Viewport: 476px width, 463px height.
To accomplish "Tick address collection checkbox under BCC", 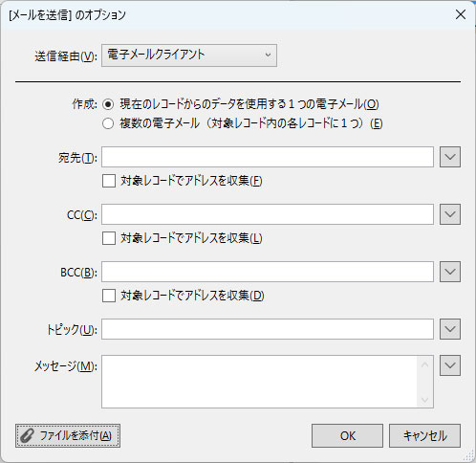I will pos(109,296).
